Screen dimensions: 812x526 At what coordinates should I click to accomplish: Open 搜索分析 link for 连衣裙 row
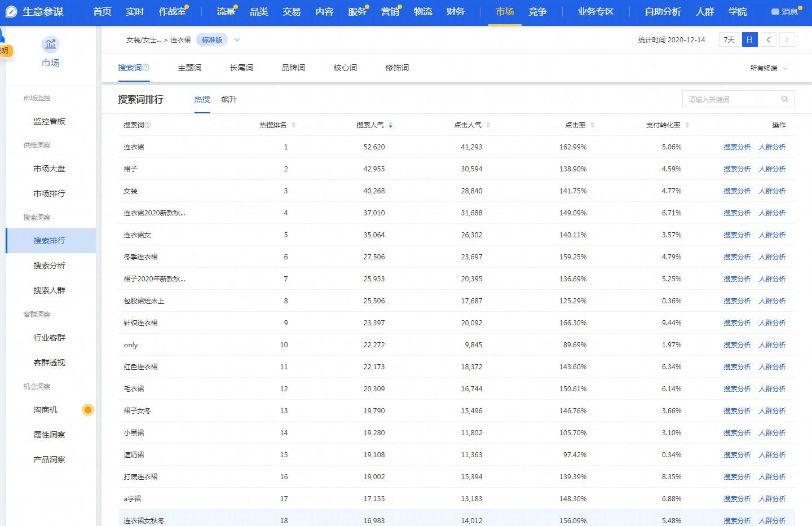click(736, 147)
